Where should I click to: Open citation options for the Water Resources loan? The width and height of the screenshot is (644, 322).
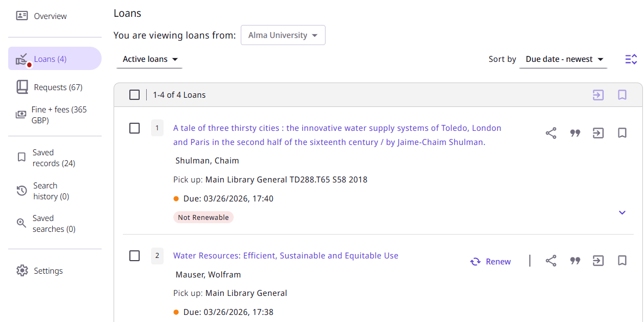[x=575, y=261]
